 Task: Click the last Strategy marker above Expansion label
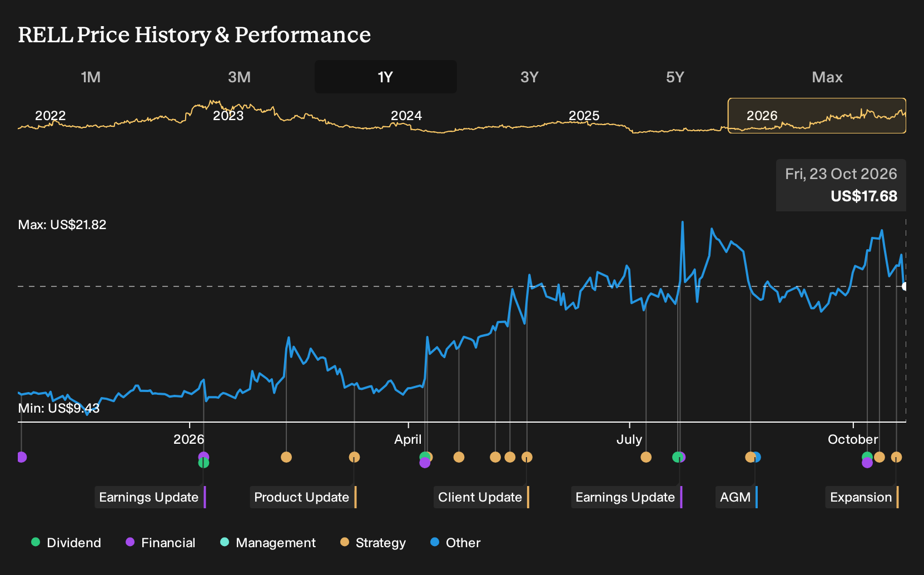click(x=896, y=457)
